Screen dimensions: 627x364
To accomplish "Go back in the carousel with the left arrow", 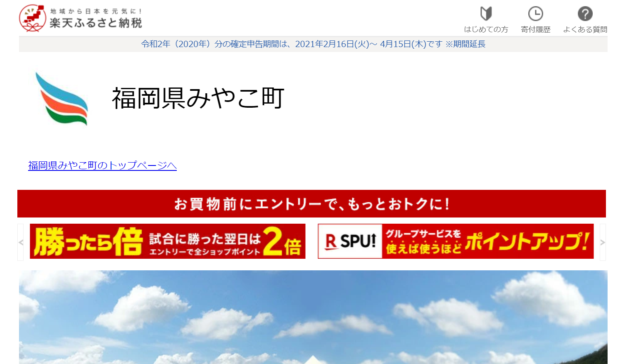I will coord(21,241).
